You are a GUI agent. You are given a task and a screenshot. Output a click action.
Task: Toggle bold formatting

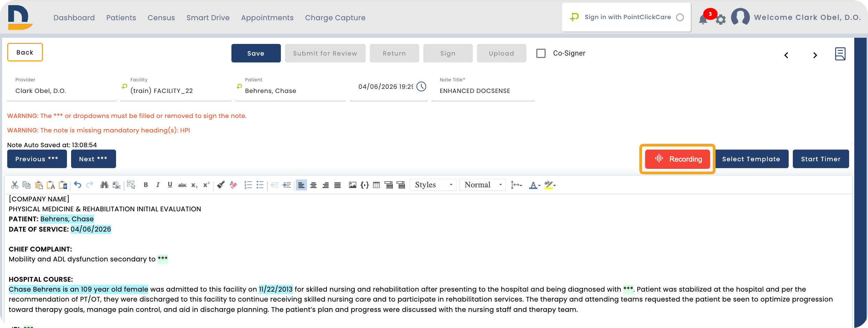coord(146,185)
